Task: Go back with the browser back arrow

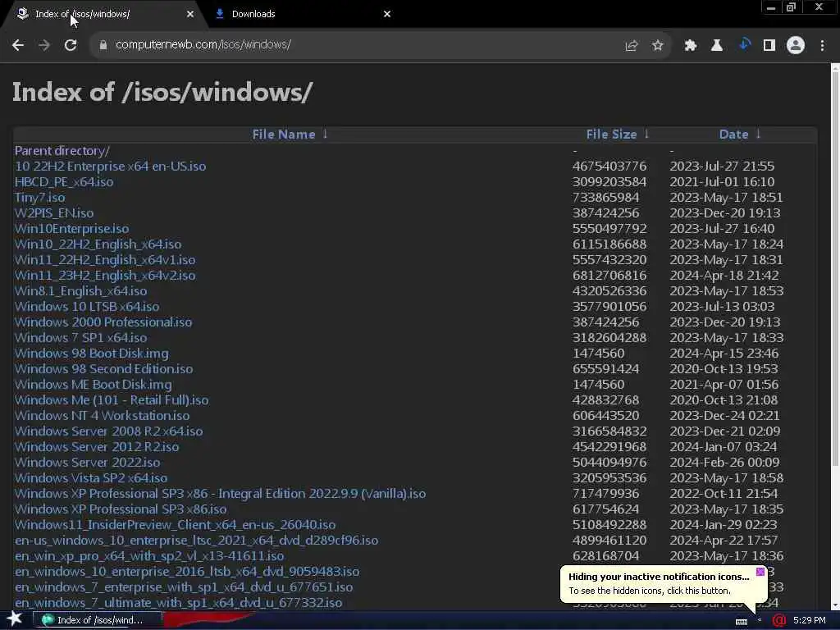Action: [x=18, y=45]
